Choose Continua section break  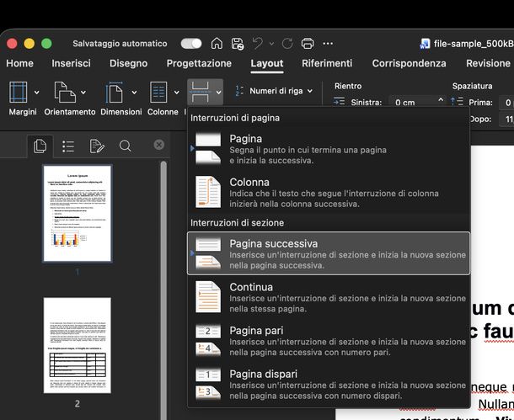click(329, 297)
